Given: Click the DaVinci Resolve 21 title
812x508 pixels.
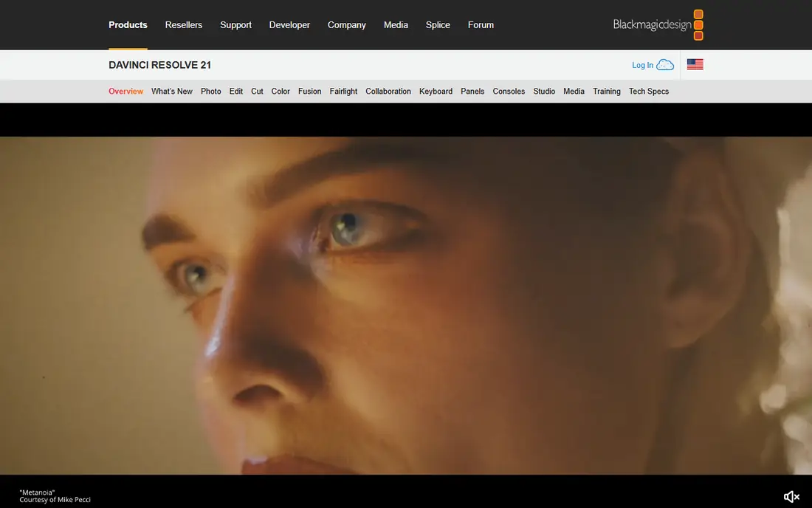Looking at the screenshot, I should pos(160,65).
